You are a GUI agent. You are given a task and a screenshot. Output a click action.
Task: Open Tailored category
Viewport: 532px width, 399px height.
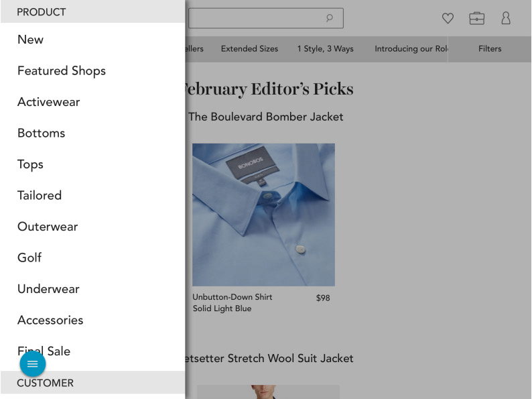point(40,195)
